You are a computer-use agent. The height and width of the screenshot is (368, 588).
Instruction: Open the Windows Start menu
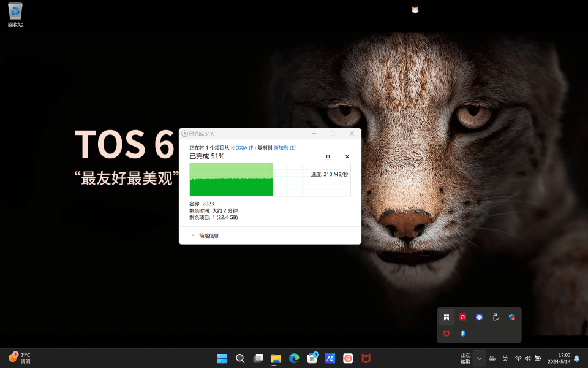pyautogui.click(x=222, y=358)
